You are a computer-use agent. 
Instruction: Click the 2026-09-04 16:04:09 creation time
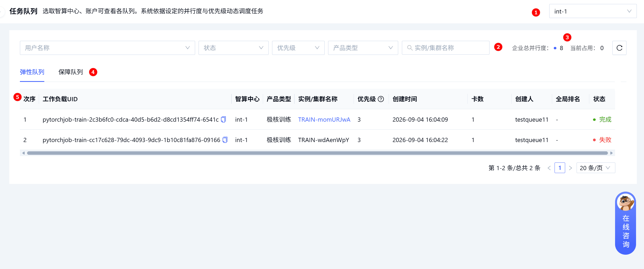point(420,120)
